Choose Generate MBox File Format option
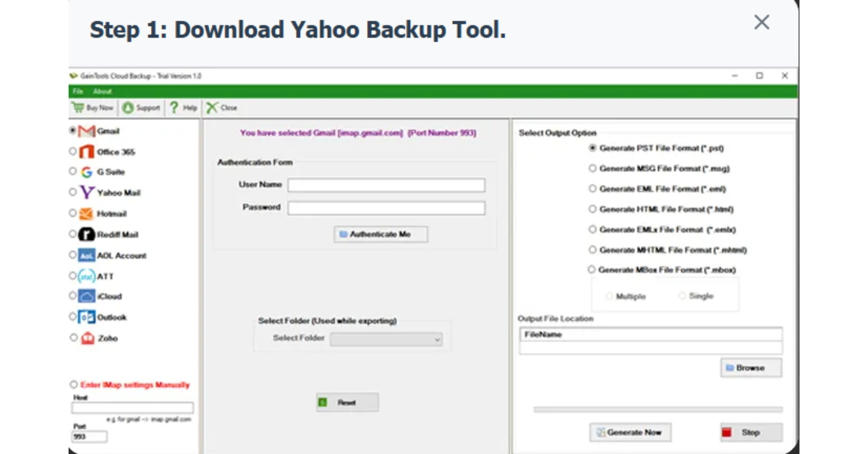This screenshot has height=454, width=868. point(591,270)
